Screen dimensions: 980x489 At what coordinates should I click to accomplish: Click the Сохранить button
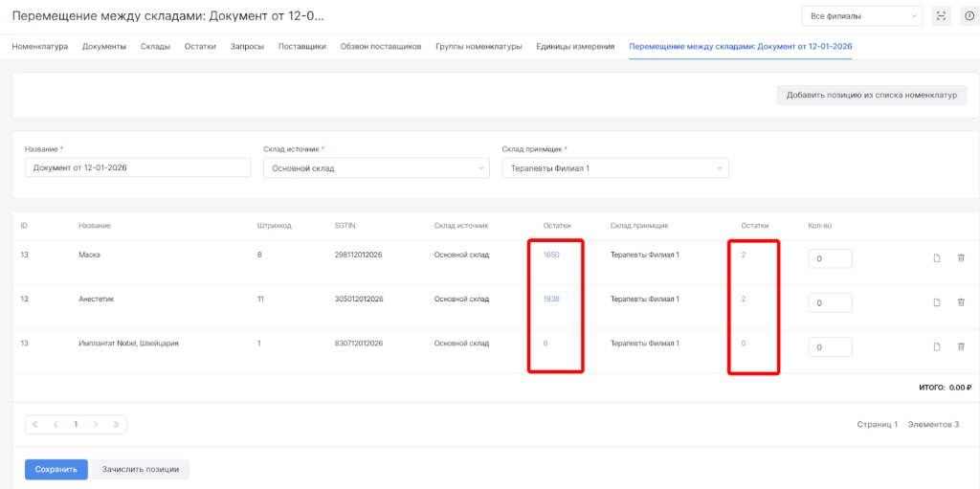[56, 470]
